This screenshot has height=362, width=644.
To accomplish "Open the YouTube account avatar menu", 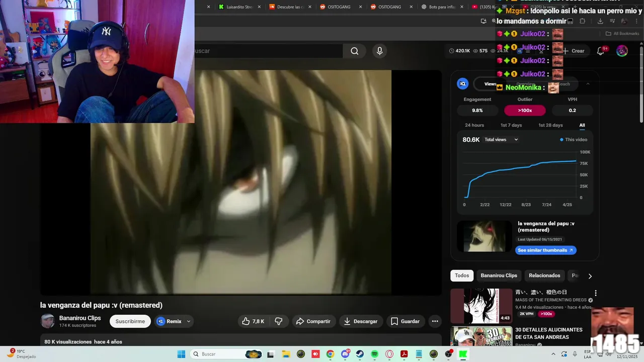I will [622, 51].
